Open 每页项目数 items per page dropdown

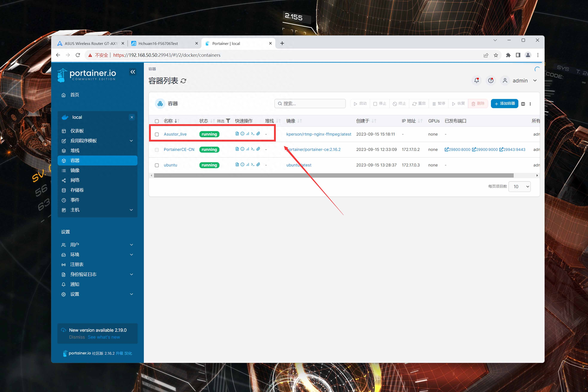point(519,186)
